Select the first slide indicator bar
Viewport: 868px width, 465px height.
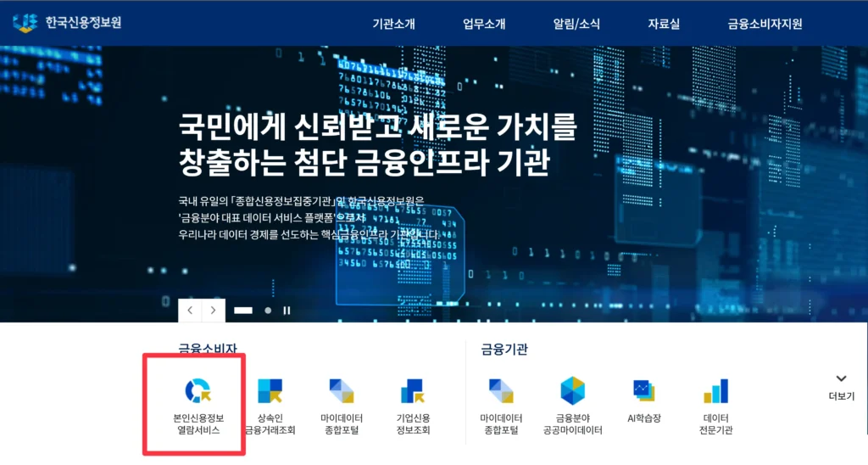click(x=243, y=311)
